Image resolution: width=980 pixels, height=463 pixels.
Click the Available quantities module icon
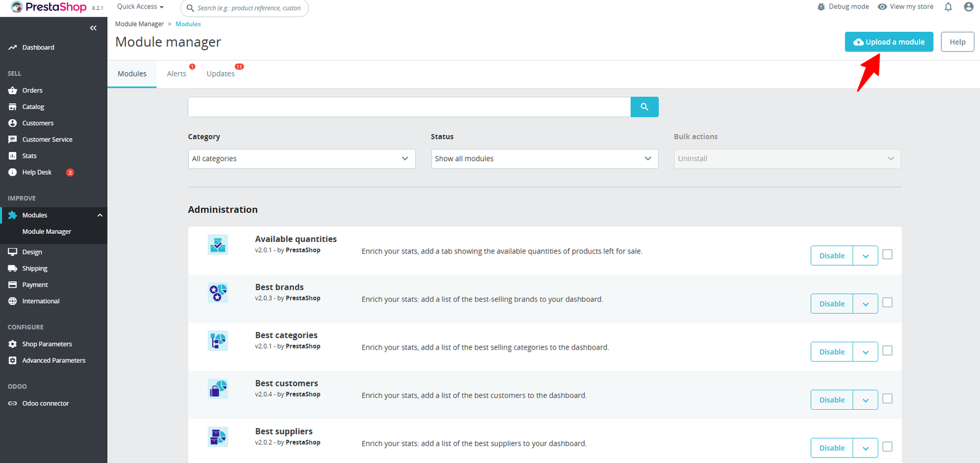pyautogui.click(x=217, y=245)
